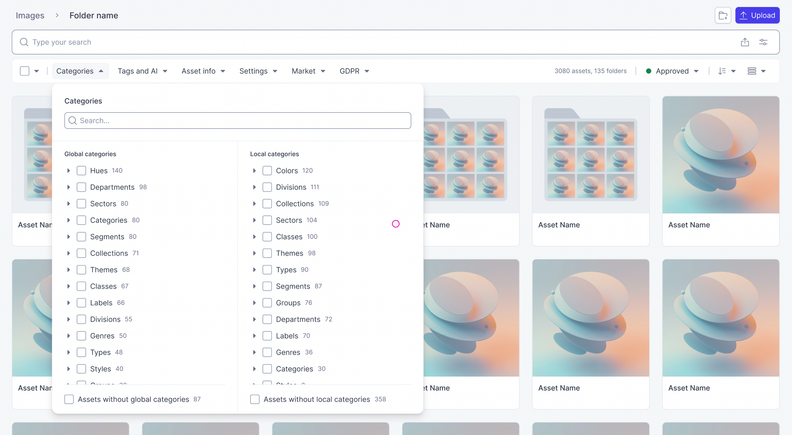Select the local Segments label
This screenshot has width=792, height=435.
pyautogui.click(x=293, y=286)
